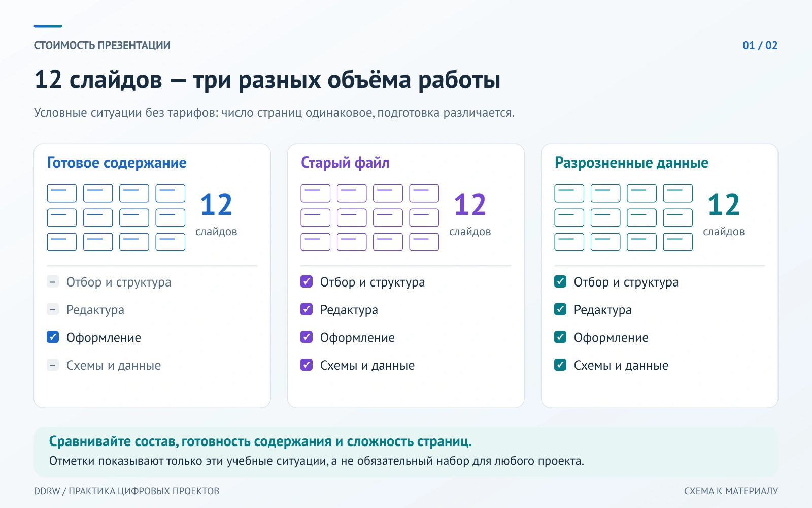Click the 'СТОИМОСТЬ ПРЕЗЕНТАЦИИ' header label
The width and height of the screenshot is (812, 508).
(102, 45)
